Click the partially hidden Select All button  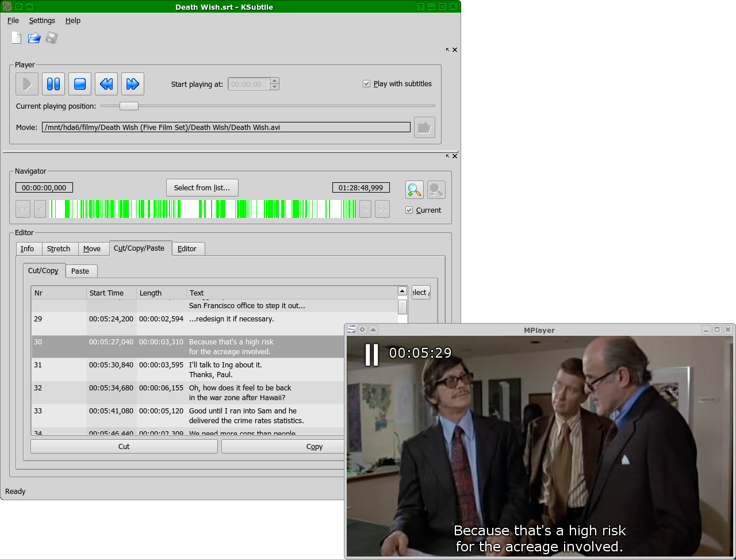(x=420, y=292)
